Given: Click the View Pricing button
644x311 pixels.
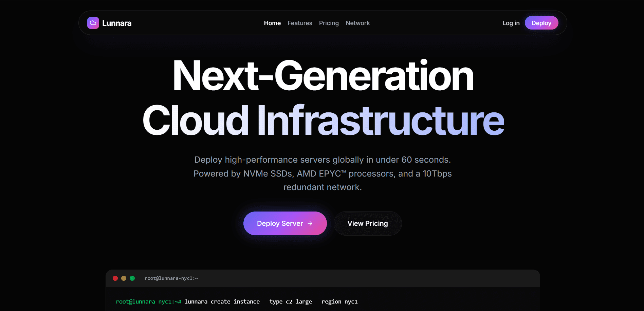Looking at the screenshot, I should tap(368, 223).
